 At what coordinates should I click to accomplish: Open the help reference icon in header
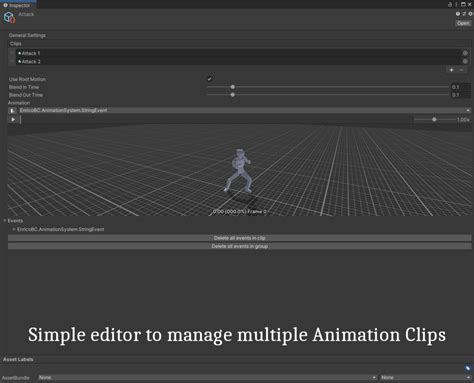click(x=458, y=14)
